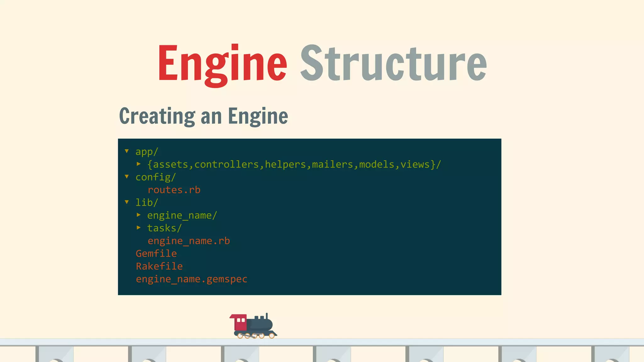The width and height of the screenshot is (644, 362).
Task: Click the steam locomotive icon
Action: 253,326
